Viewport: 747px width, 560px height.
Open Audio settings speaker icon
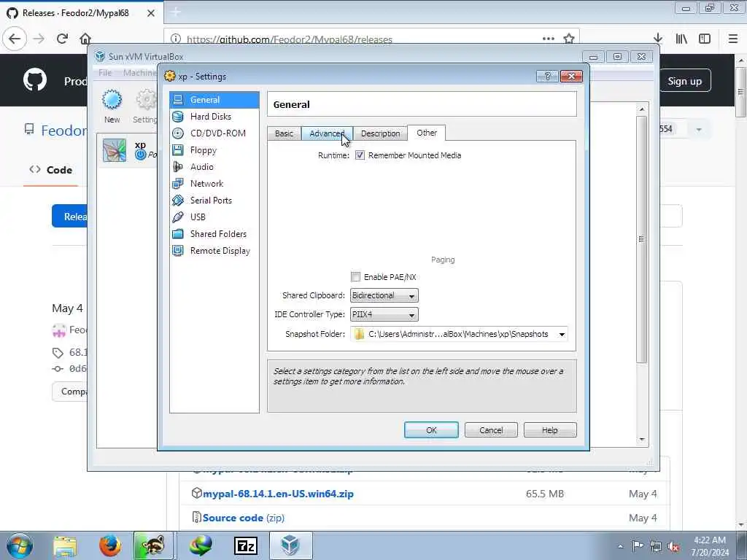178,167
